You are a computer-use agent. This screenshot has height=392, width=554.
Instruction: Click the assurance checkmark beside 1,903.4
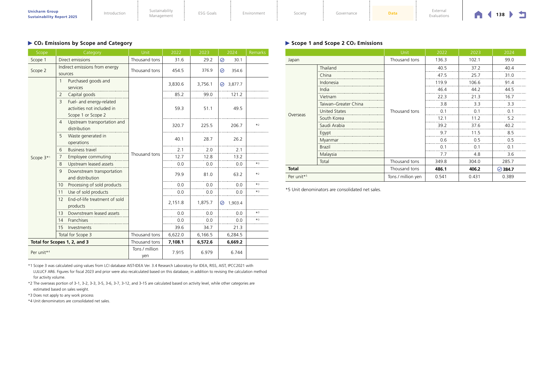point(222,203)
